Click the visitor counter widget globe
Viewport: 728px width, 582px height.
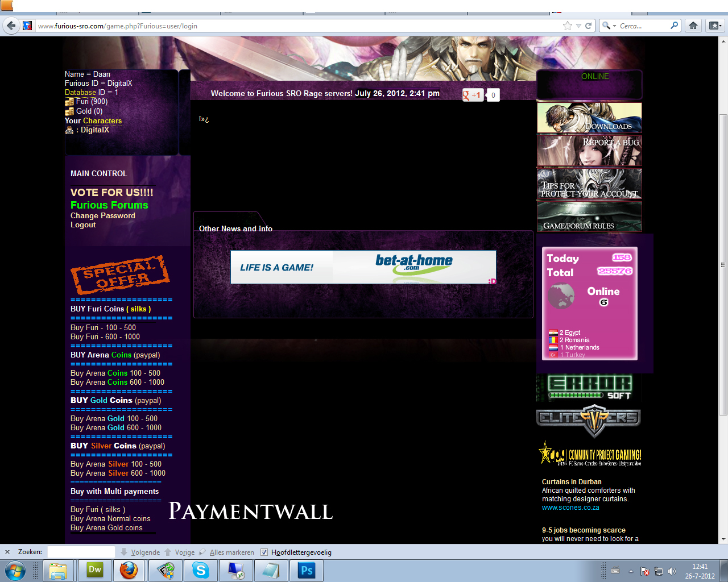click(561, 296)
